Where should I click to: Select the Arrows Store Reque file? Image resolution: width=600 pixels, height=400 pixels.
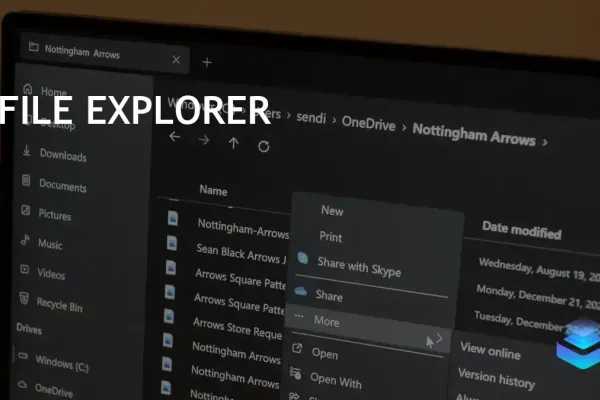click(237, 329)
